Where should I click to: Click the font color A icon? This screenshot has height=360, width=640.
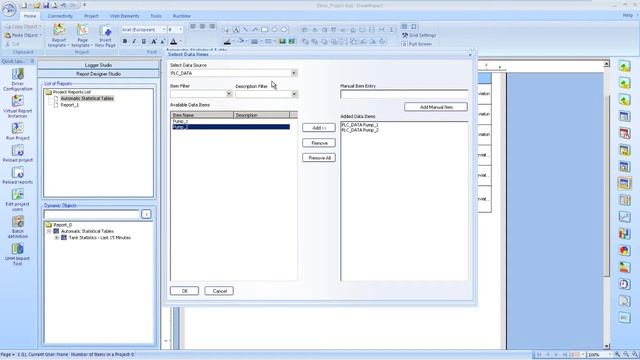click(173, 41)
